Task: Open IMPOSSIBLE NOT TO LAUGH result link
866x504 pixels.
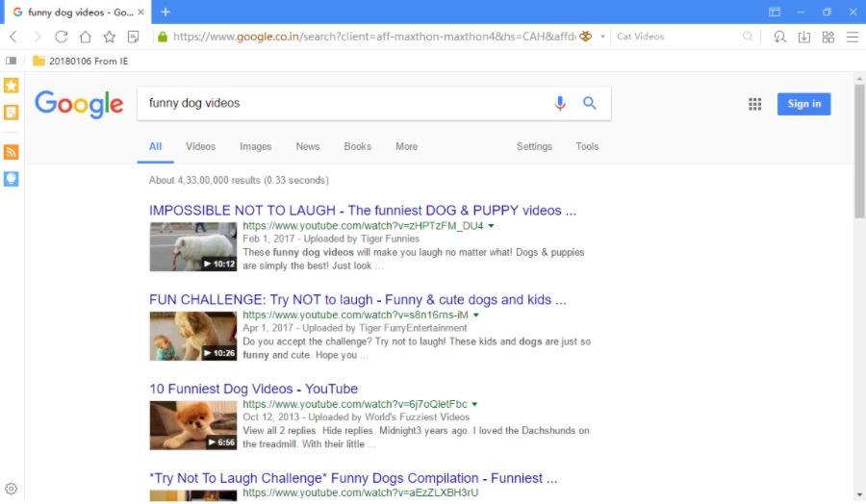Action: point(363,211)
